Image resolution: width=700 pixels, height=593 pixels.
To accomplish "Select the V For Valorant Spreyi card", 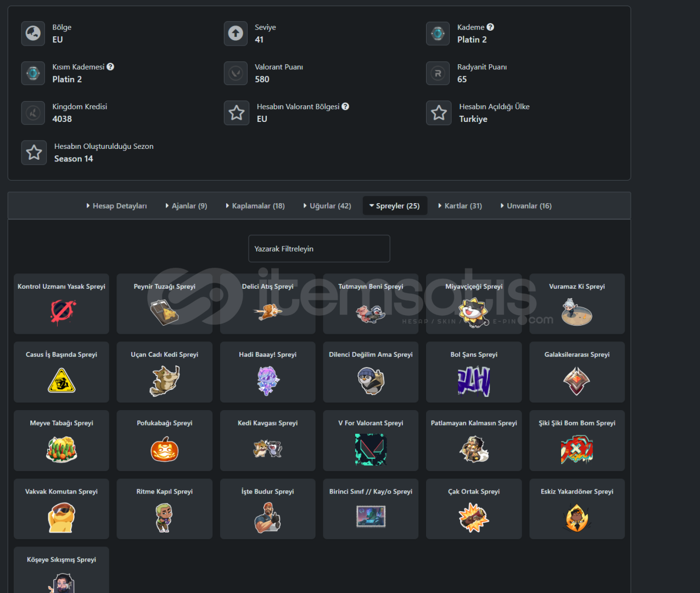I will (x=371, y=440).
